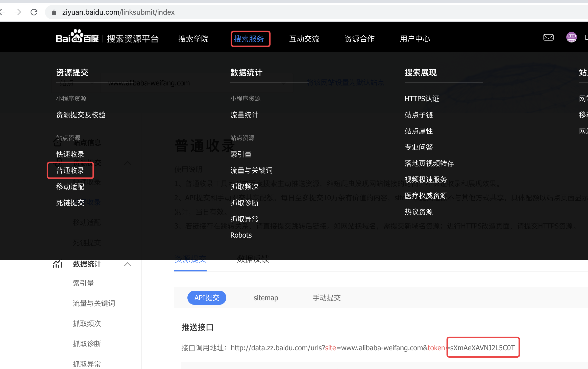
Task: Go to 流量与关键词 in the mega menu
Action: [x=251, y=171]
